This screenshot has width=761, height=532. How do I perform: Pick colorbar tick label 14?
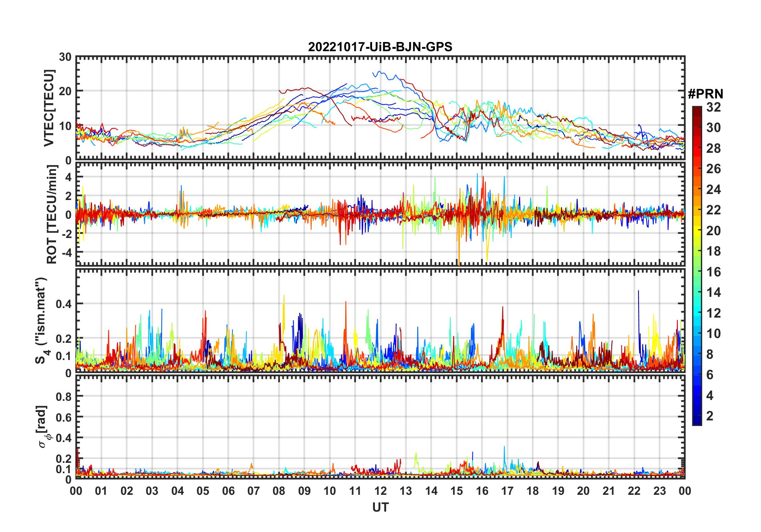[x=713, y=292]
